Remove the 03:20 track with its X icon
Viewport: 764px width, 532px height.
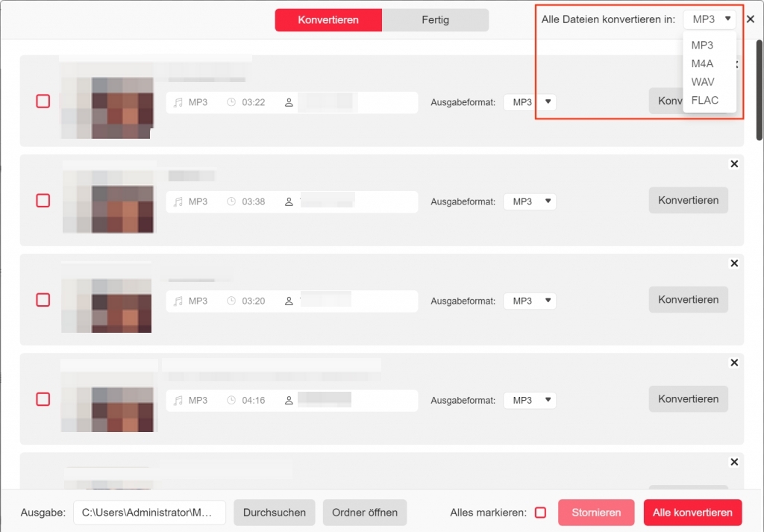tap(734, 263)
